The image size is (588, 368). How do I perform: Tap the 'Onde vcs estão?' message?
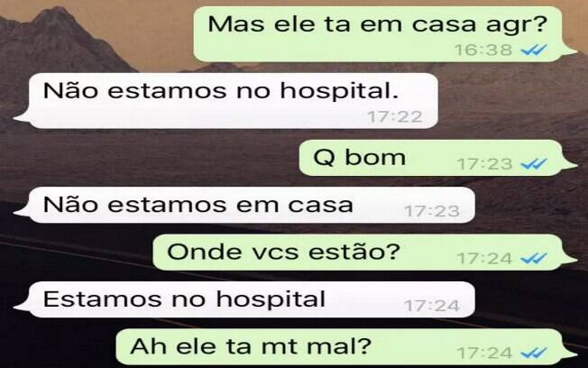[x=358, y=252]
